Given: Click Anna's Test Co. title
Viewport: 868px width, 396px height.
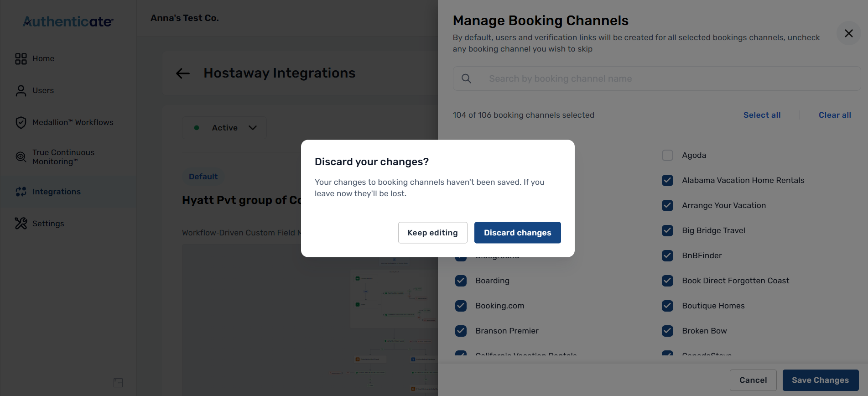Looking at the screenshot, I should point(185,18).
